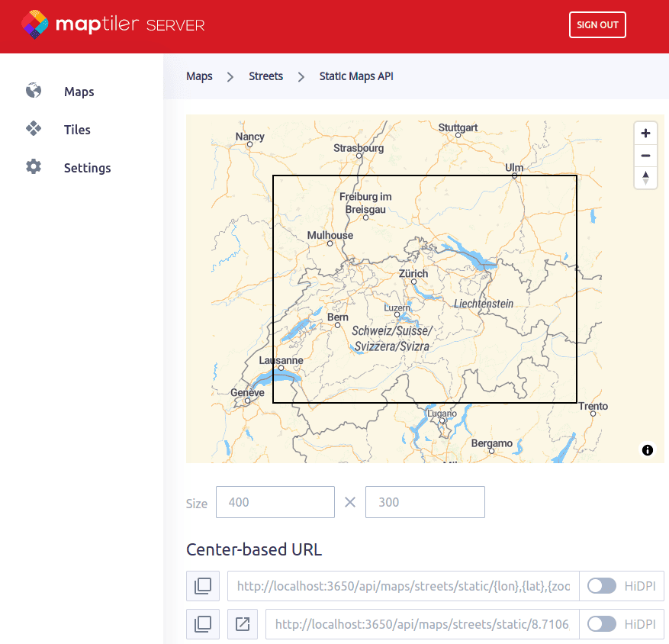The height and width of the screenshot is (644, 669).
Task: Zoom out using the minus control on map
Action: 645,155
